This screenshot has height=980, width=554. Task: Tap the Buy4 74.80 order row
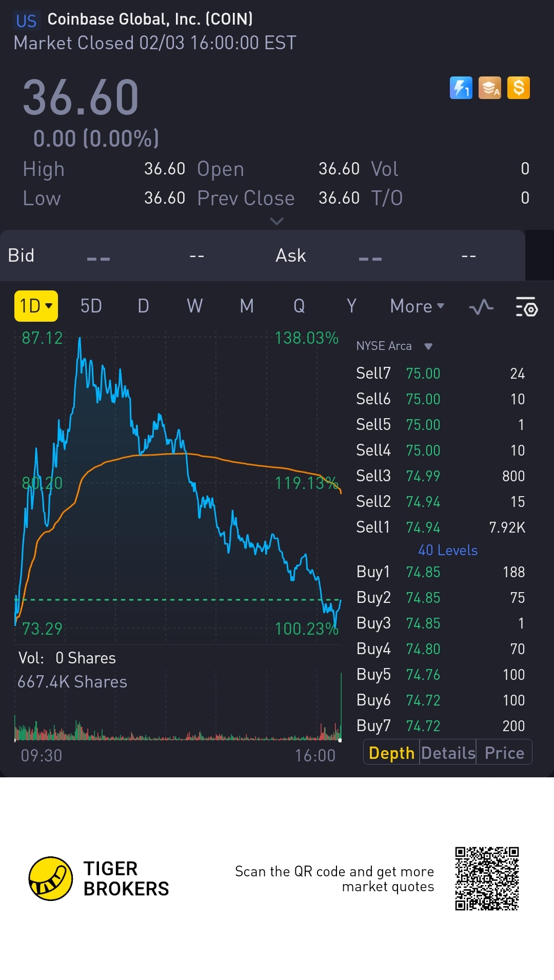pos(441,649)
